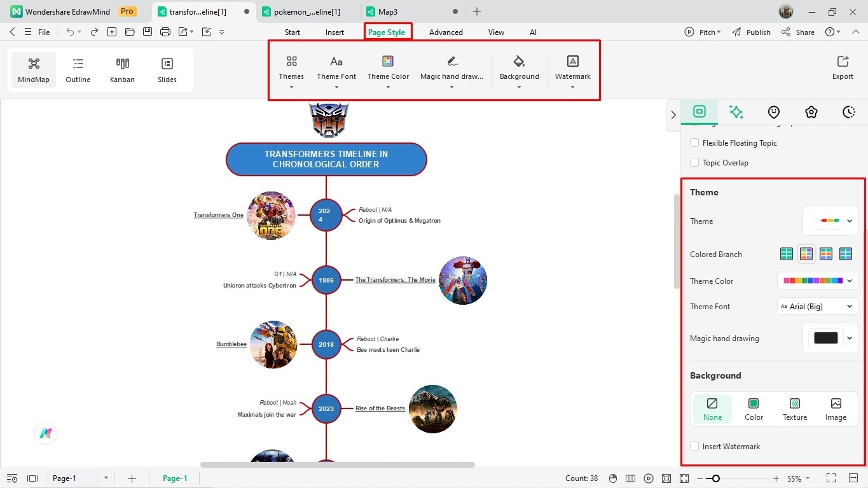Switch to the AI ribbon tab
The image size is (868, 488).
click(x=533, y=32)
